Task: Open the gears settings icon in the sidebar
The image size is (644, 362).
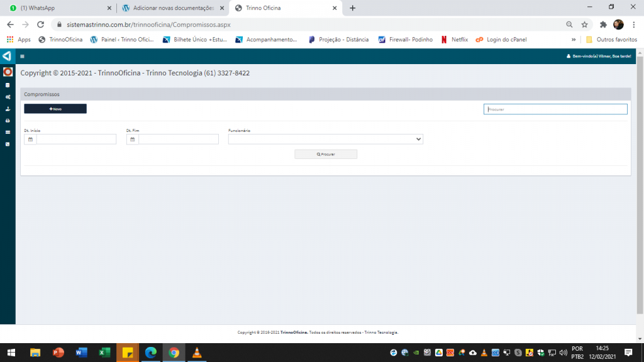Action: tap(8, 97)
